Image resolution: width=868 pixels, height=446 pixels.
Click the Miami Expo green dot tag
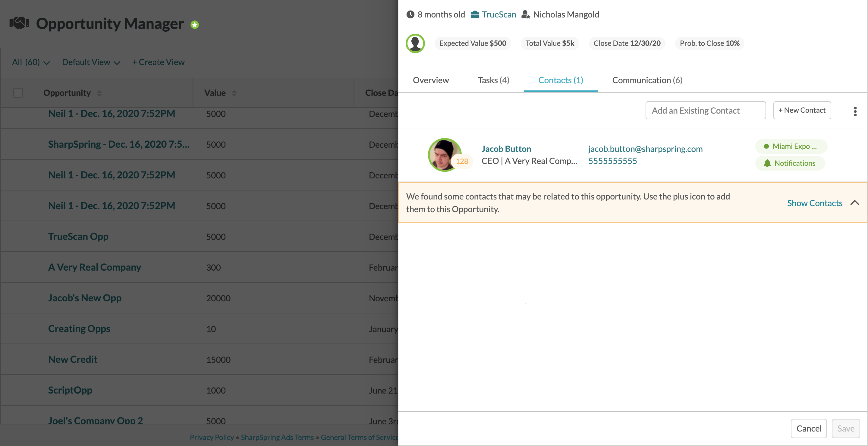pyautogui.click(x=791, y=146)
